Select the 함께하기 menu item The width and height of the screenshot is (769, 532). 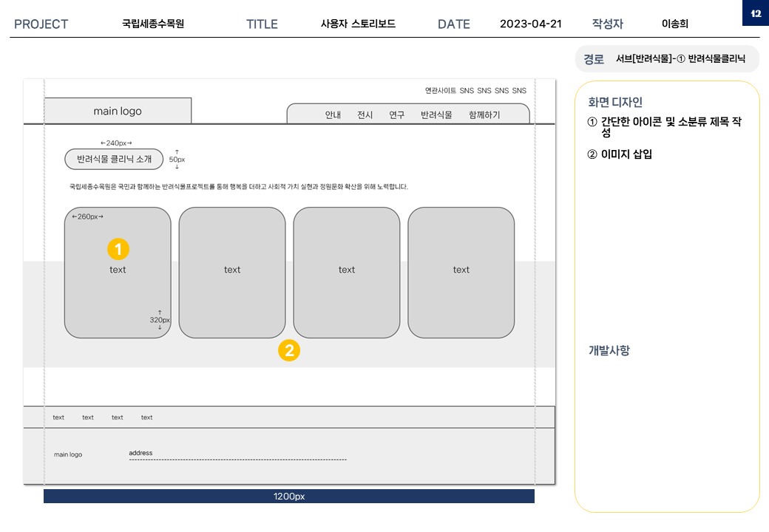pos(484,115)
